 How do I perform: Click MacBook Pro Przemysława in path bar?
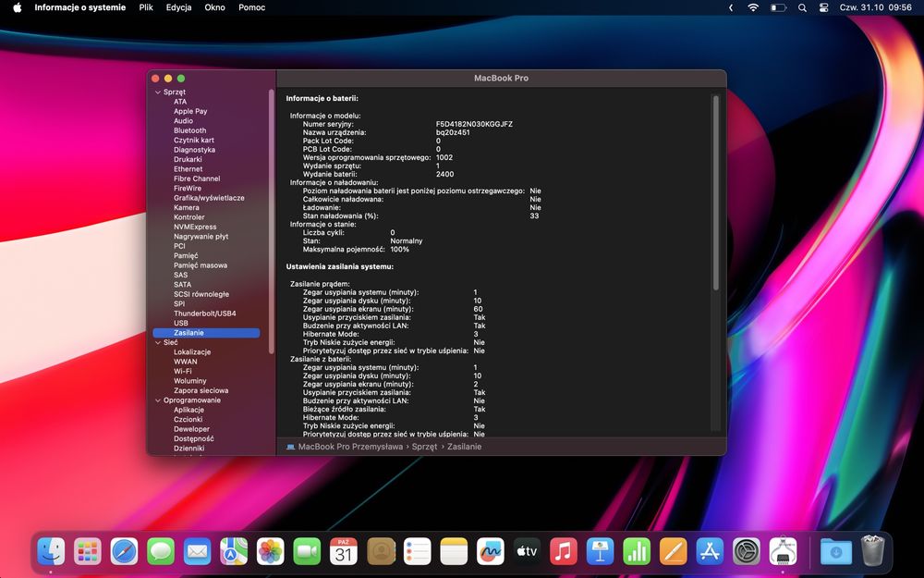[350, 447]
